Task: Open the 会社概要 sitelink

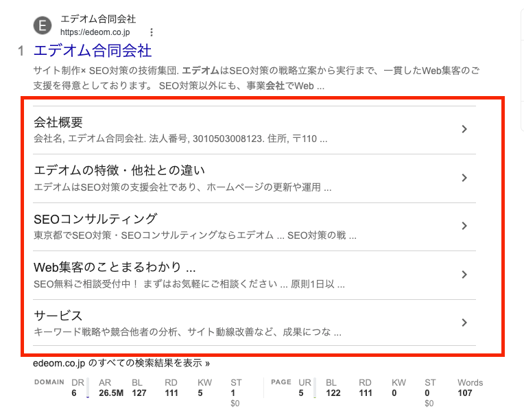Action: coord(58,122)
